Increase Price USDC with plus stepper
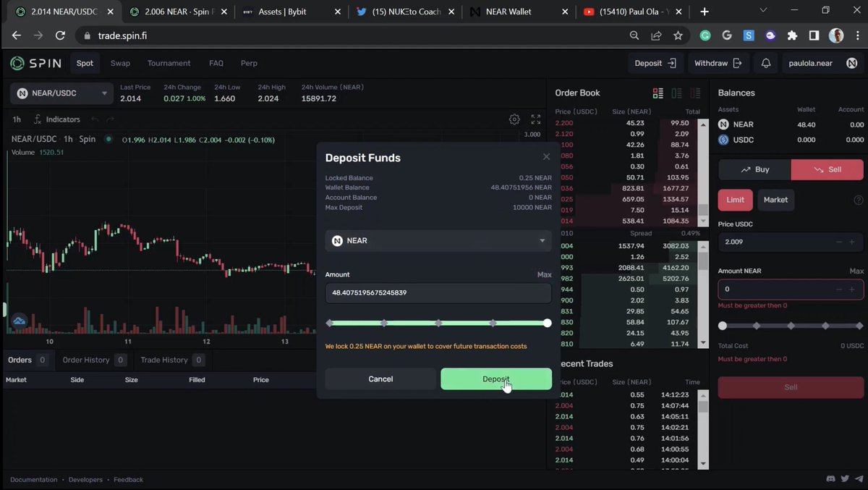This screenshot has height=490, width=868. pyautogui.click(x=852, y=242)
